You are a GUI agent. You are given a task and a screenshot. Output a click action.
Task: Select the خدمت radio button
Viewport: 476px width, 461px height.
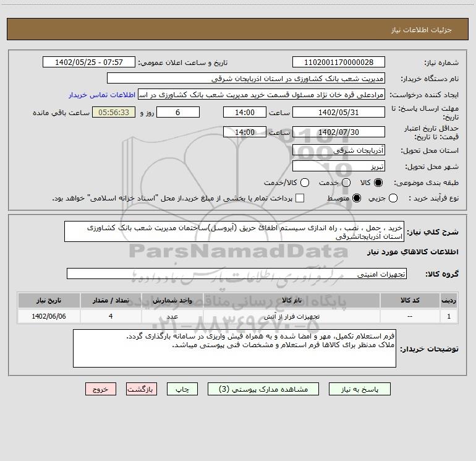(x=346, y=183)
